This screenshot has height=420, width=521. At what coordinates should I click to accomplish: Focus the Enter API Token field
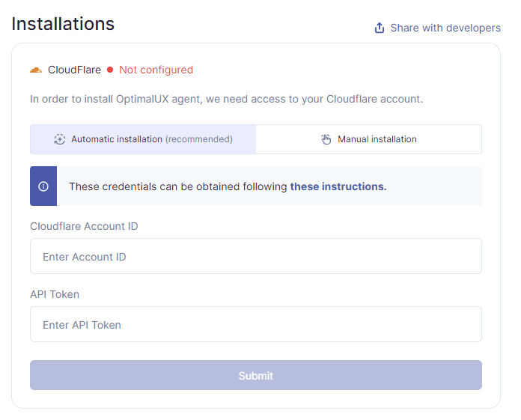click(256, 324)
